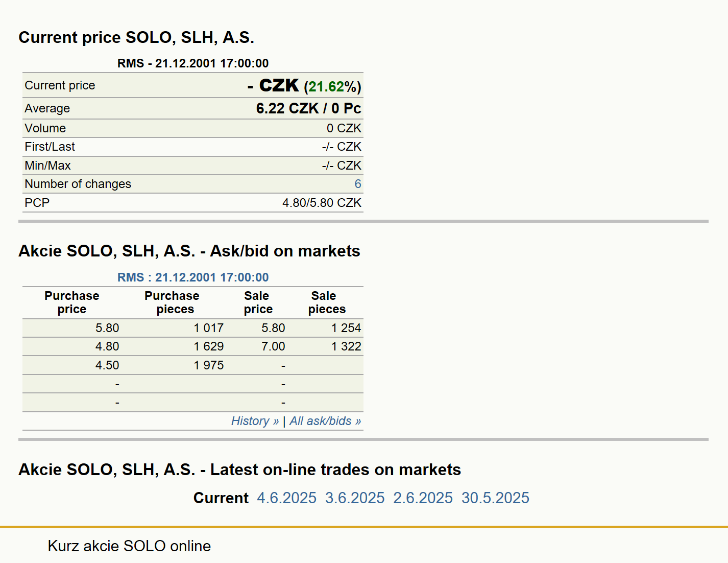728x563 pixels.
Task: Select the 4.6.2025 trades date
Action: pos(286,498)
